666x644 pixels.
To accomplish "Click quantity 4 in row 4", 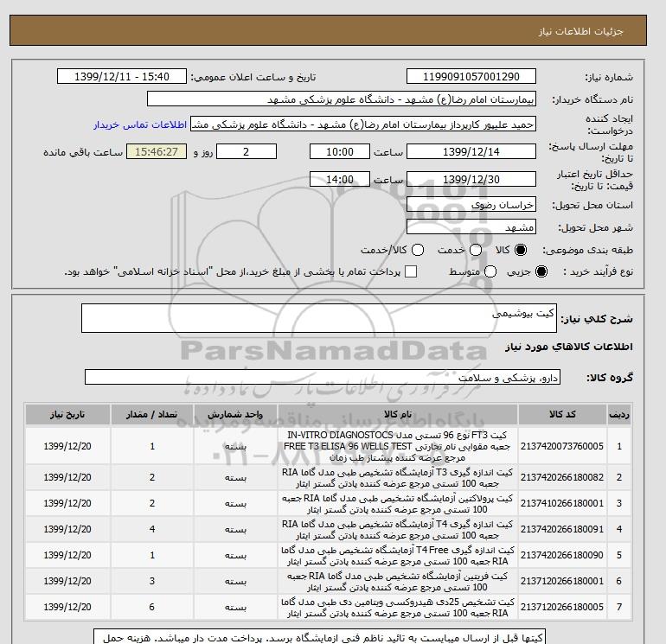I will pos(152,529).
